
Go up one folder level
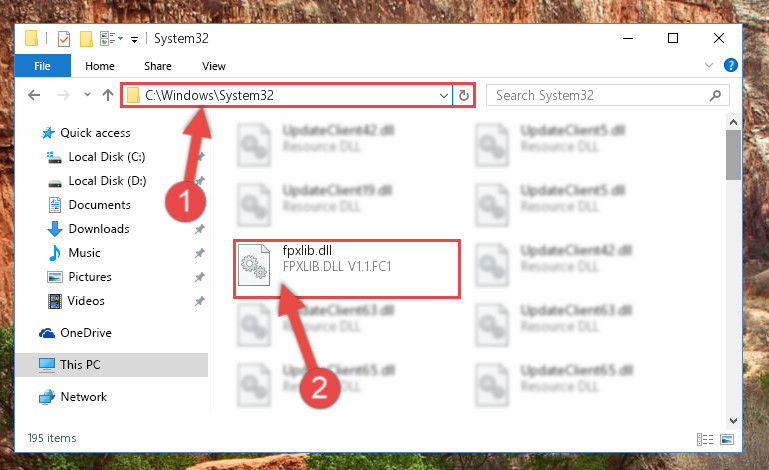(108, 95)
